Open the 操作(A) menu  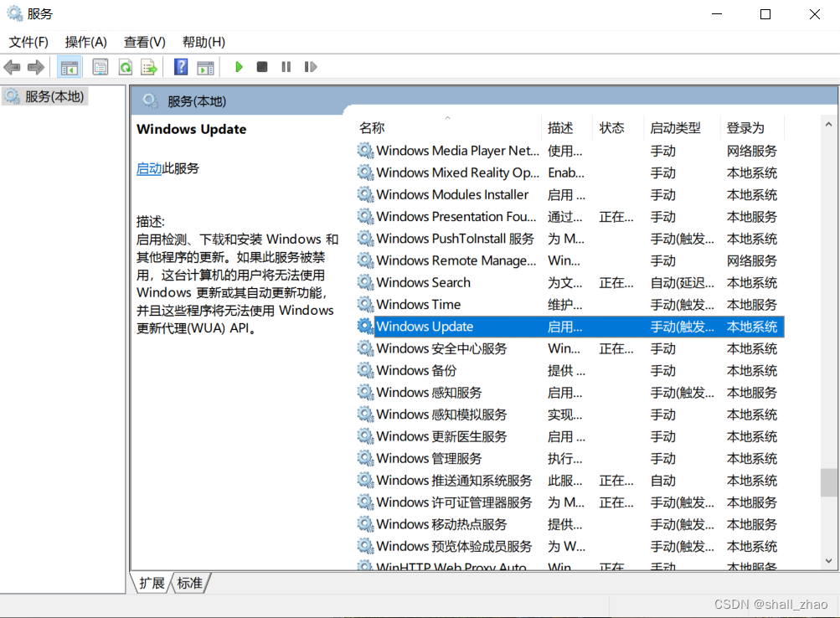[x=85, y=42]
